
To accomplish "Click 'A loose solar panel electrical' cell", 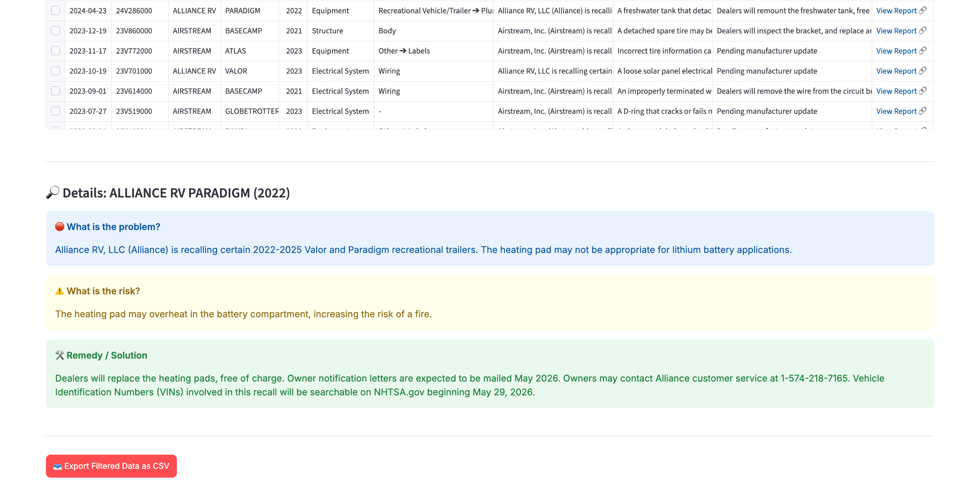I will (x=662, y=71).
